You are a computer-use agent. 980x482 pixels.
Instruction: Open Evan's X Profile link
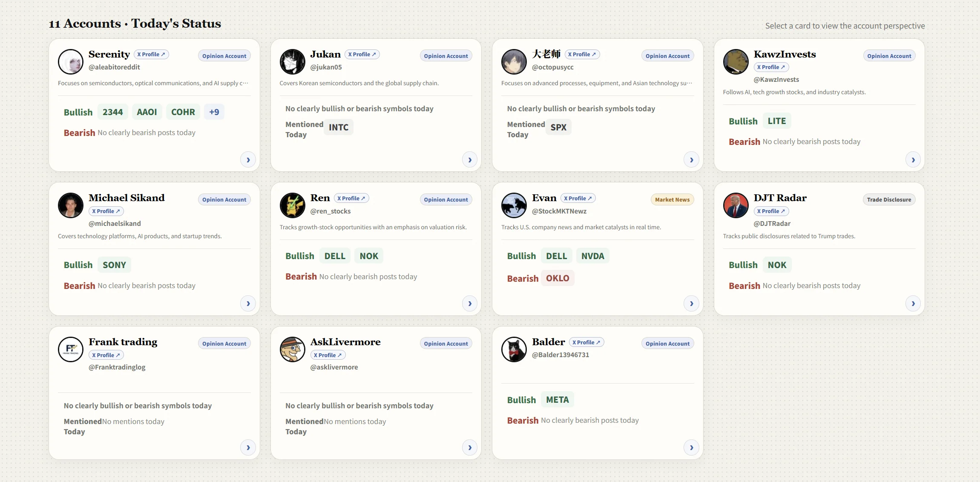tap(578, 198)
